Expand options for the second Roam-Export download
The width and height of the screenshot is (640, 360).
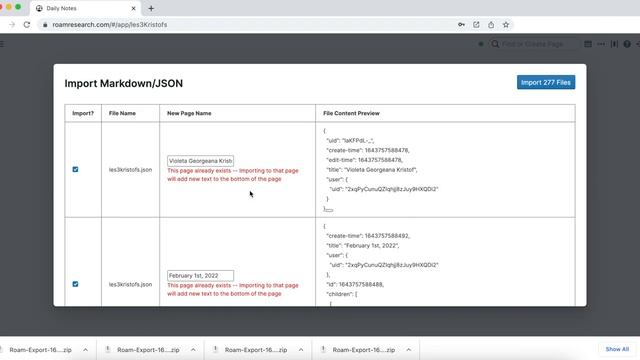193,350
